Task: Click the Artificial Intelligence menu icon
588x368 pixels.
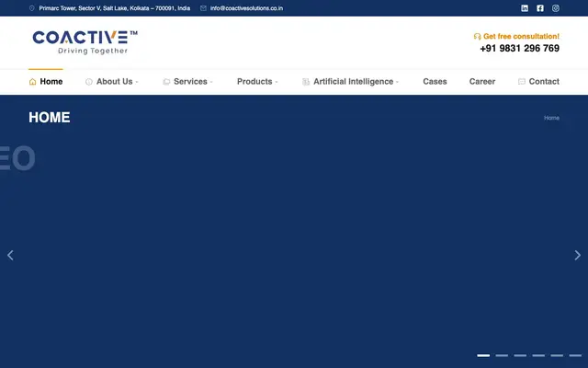Action: [306, 82]
